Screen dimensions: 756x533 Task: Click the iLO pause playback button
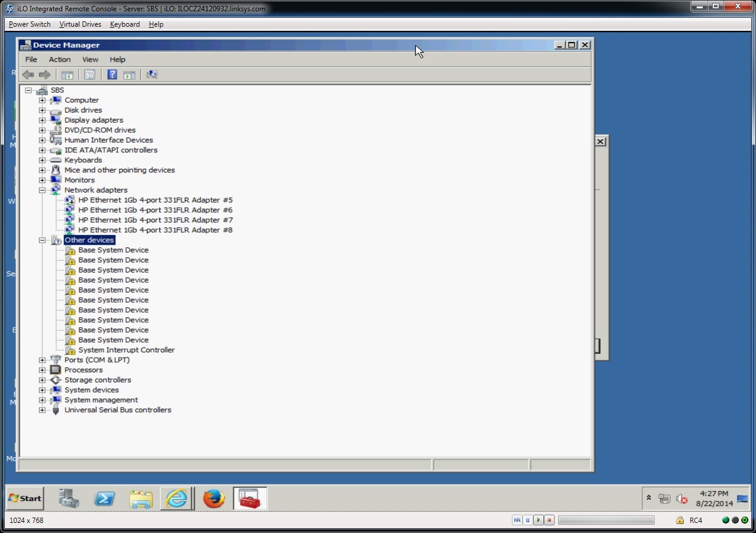(x=527, y=521)
